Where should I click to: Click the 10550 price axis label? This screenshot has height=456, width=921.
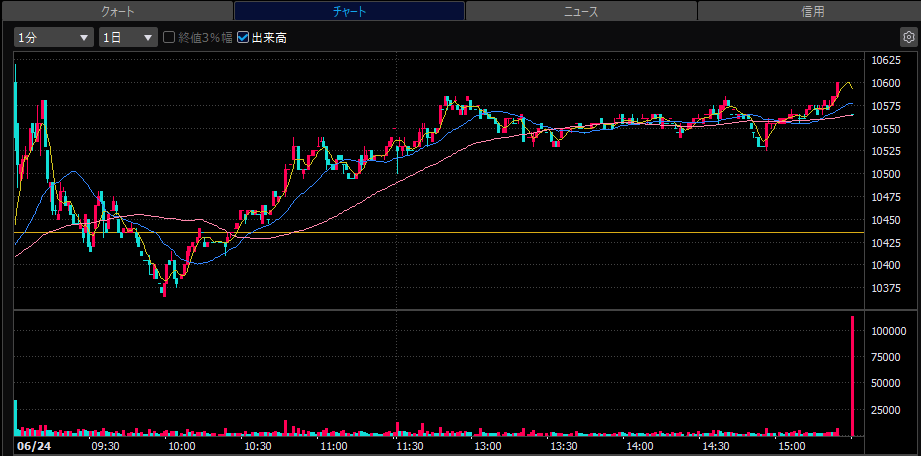click(885, 129)
